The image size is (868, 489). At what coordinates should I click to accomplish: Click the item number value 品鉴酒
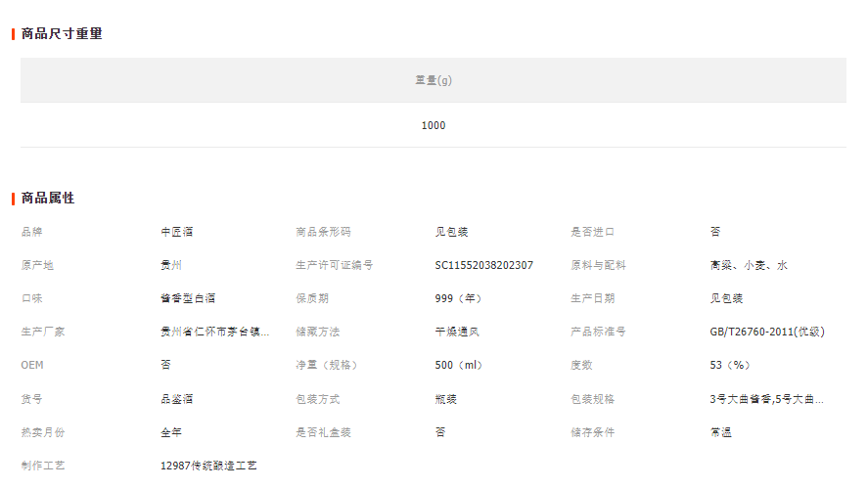coord(177,399)
